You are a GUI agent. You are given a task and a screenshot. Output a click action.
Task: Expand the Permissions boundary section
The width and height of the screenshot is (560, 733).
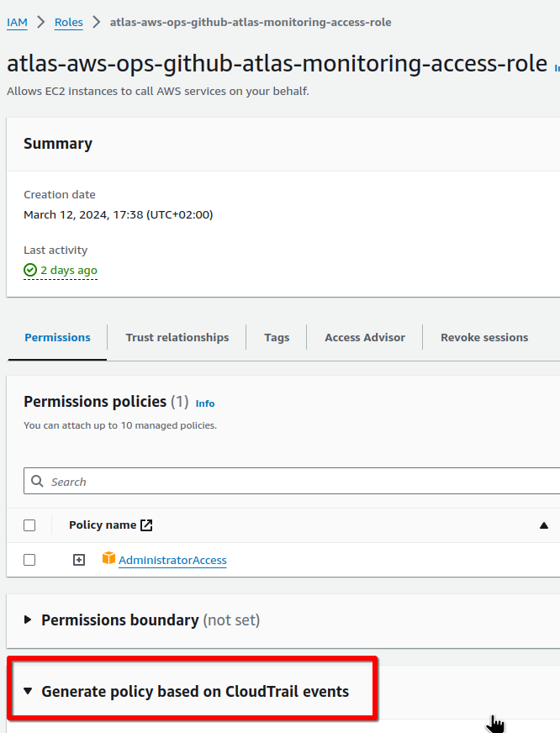pos(28,620)
